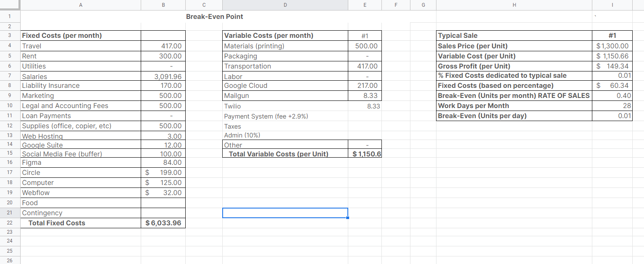Screen dimensions: 644x264
Task: Select the Total Fixed Costs label cell
Action: click(x=80, y=223)
